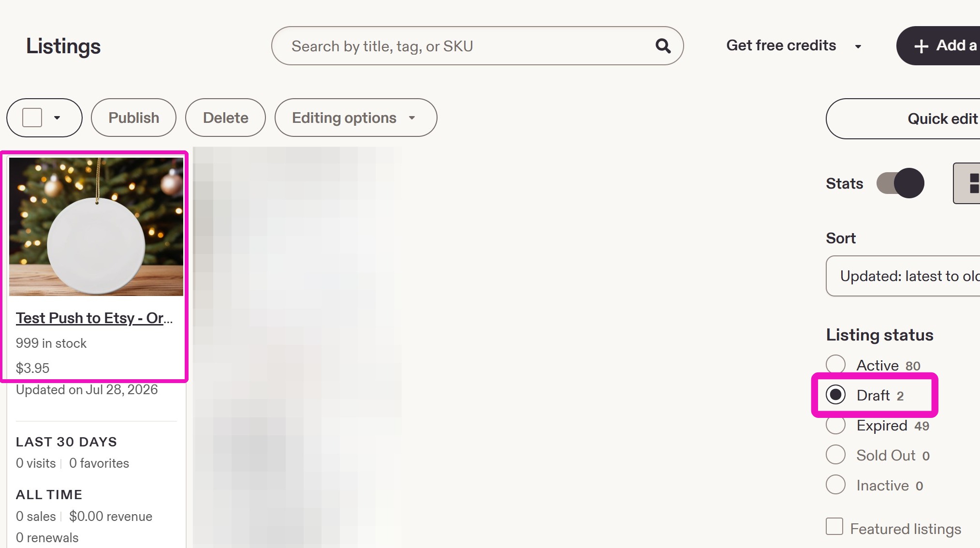This screenshot has width=980, height=548.
Task: Select the Expired listing status
Action: click(836, 425)
